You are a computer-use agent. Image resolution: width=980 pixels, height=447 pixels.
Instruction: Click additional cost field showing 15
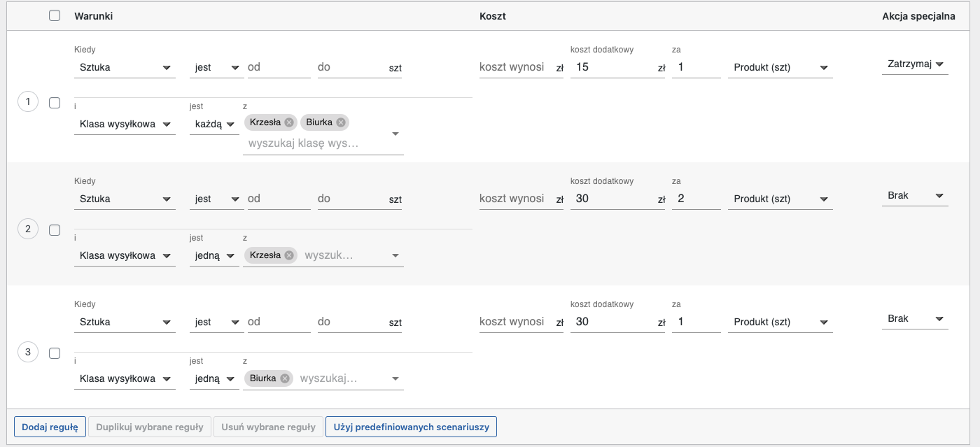click(612, 68)
